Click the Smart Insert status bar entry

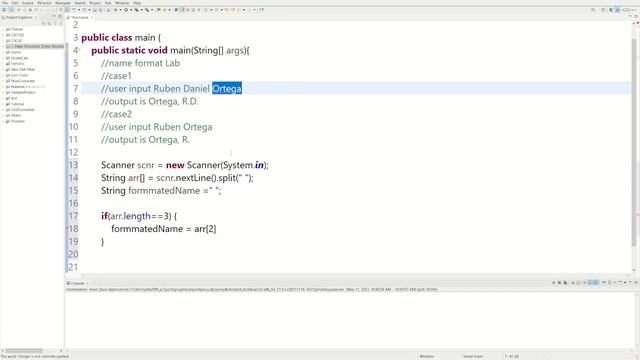tap(473, 356)
